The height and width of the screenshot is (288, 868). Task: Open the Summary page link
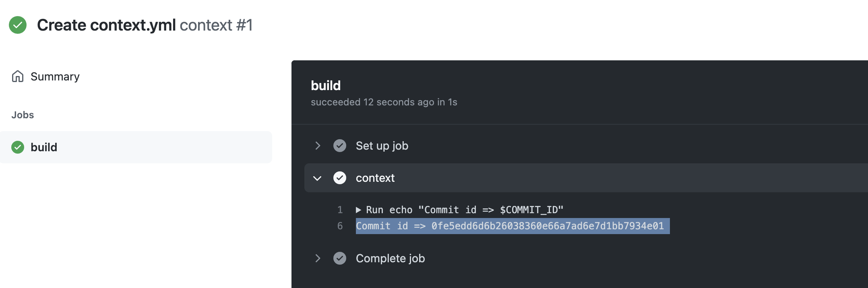pos(55,76)
